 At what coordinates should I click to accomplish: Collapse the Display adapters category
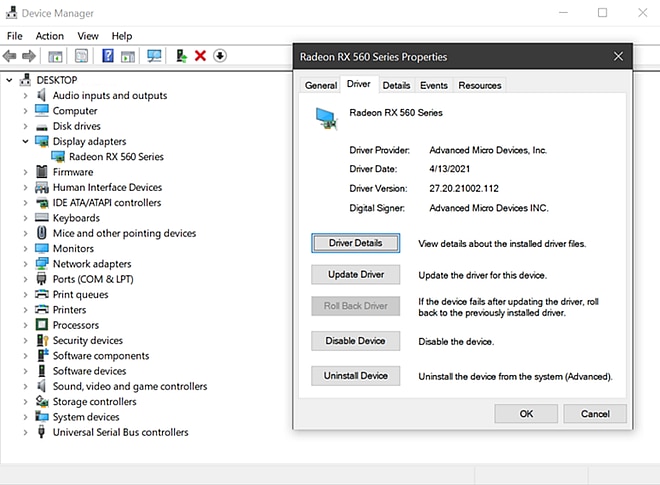point(25,141)
